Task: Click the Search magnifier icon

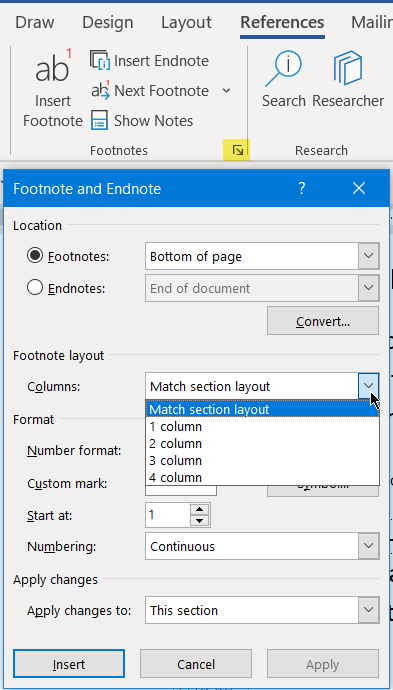Action: tap(283, 68)
